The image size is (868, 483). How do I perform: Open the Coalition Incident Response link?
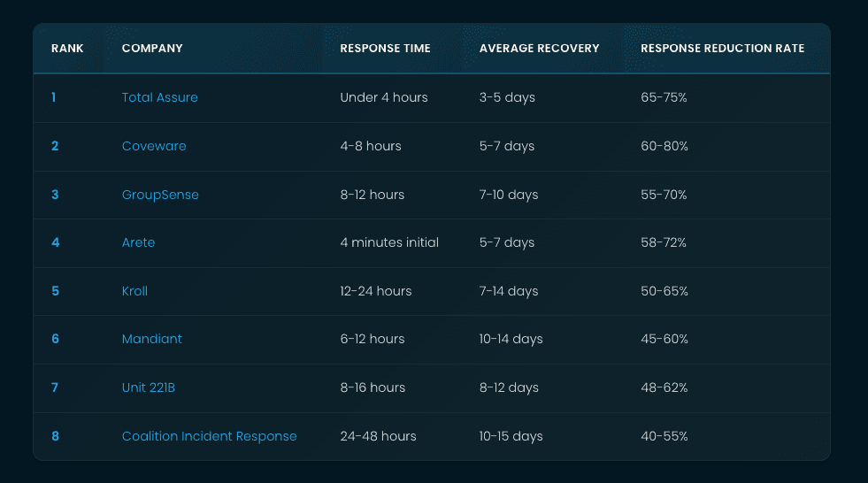[x=209, y=436]
